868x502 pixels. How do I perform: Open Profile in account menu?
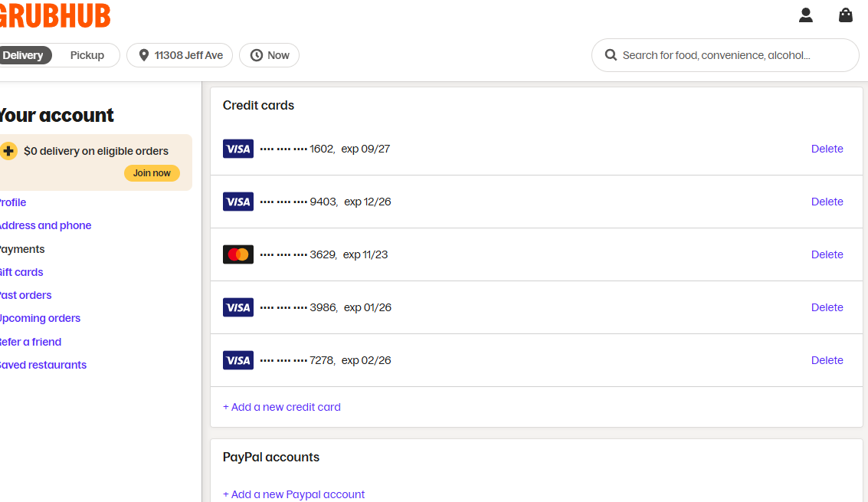point(12,202)
